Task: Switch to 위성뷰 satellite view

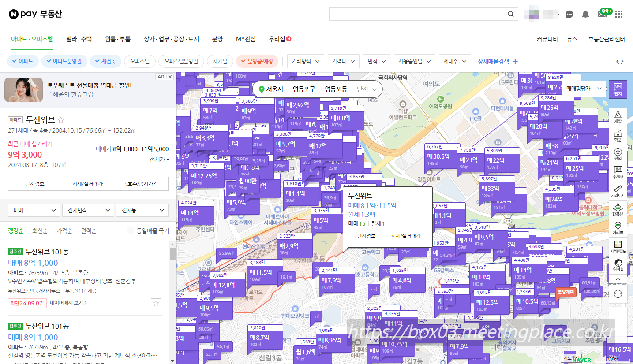Action: (618, 265)
